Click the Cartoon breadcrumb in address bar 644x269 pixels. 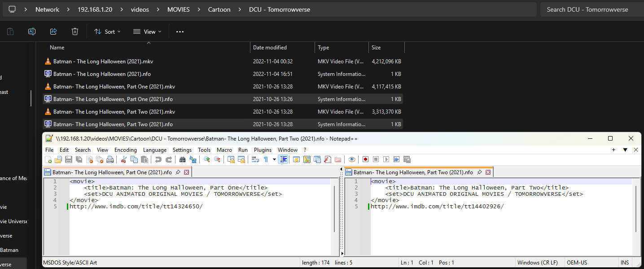219,9
